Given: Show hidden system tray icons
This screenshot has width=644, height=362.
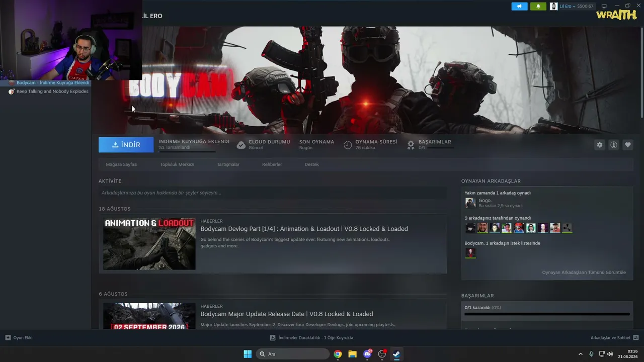Looking at the screenshot, I should 581,354.
